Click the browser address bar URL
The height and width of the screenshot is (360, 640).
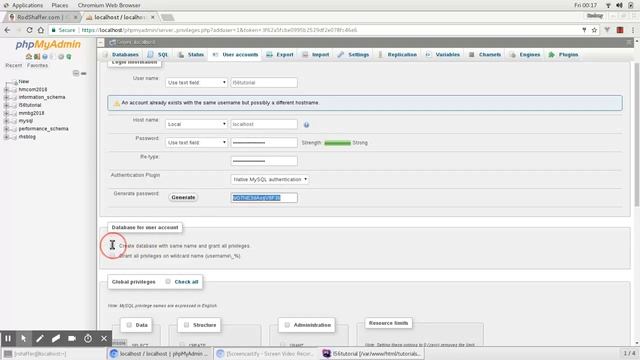tap(219, 30)
